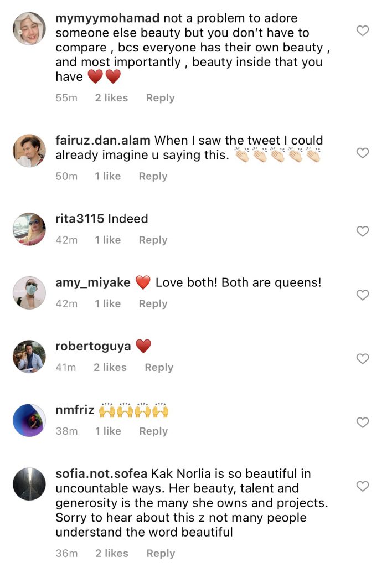Like the comment by mymyymohamad
The height and width of the screenshot is (567, 392).
362,31
